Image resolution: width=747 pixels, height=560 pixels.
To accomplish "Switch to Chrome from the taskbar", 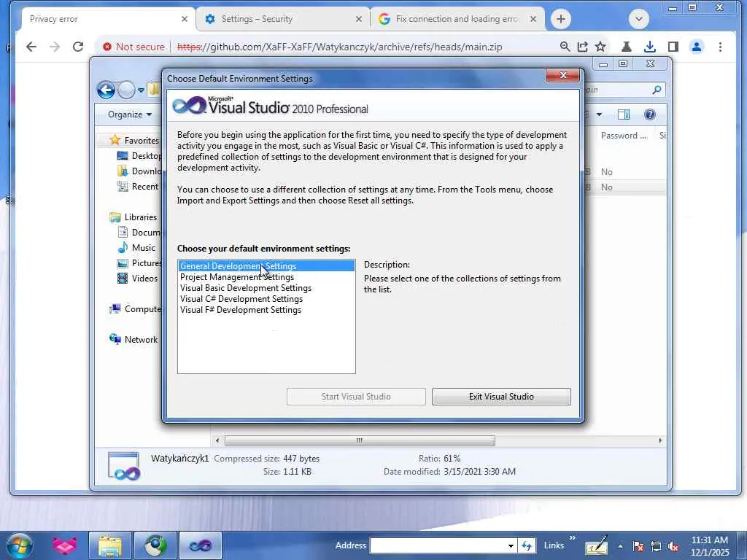I will click(155, 545).
